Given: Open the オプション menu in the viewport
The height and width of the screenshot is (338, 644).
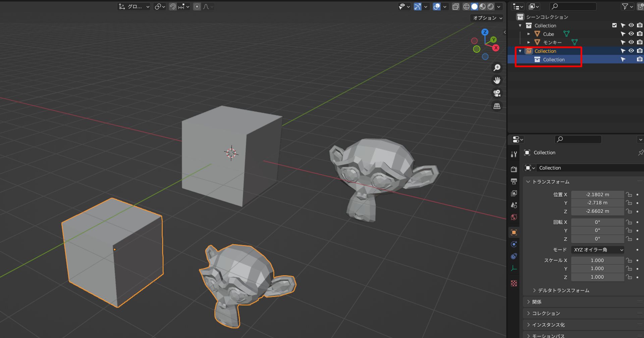Looking at the screenshot, I should pyautogui.click(x=487, y=18).
